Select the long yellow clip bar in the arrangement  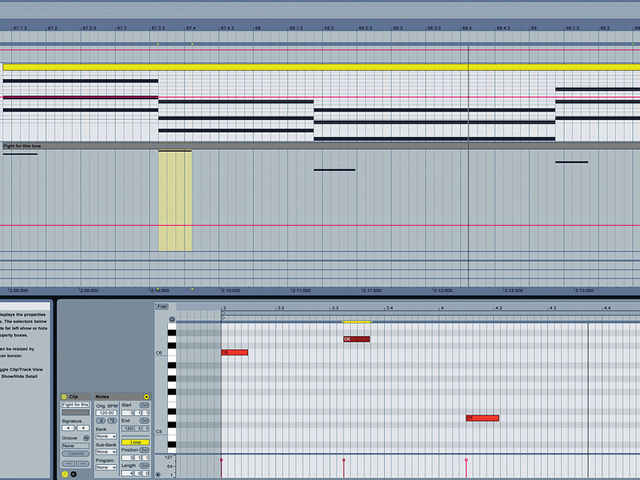[x=322, y=67]
